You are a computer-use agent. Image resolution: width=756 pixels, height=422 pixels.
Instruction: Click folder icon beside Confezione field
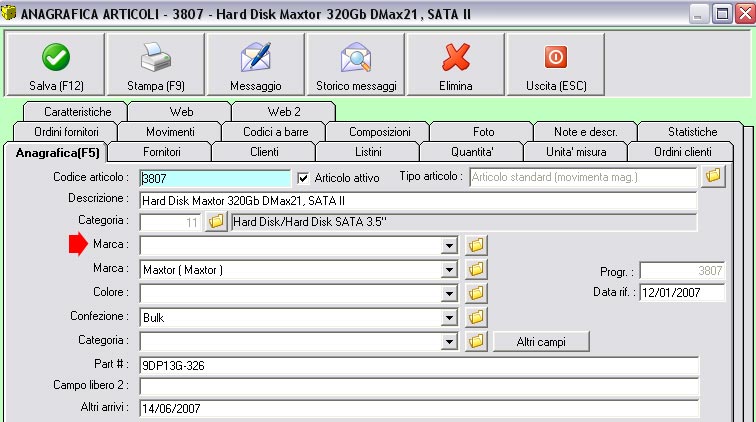[x=476, y=317]
